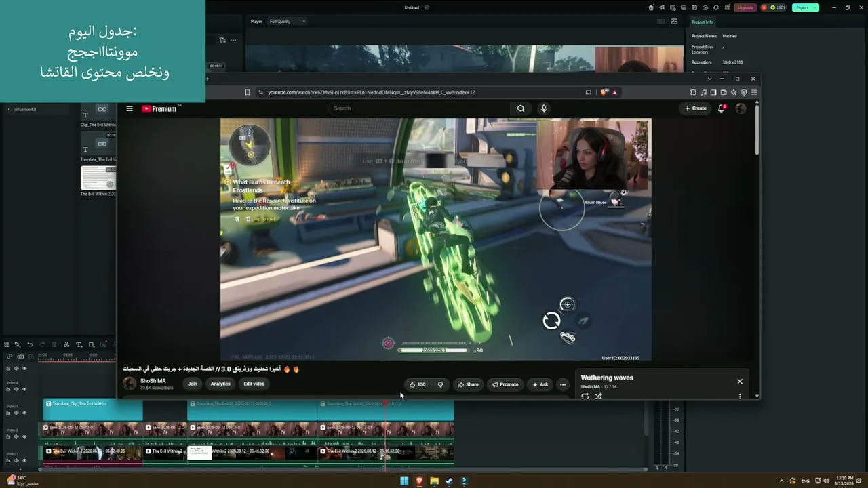
Task: Toggle loop on the Wuthering waves playlist
Action: pyautogui.click(x=585, y=396)
